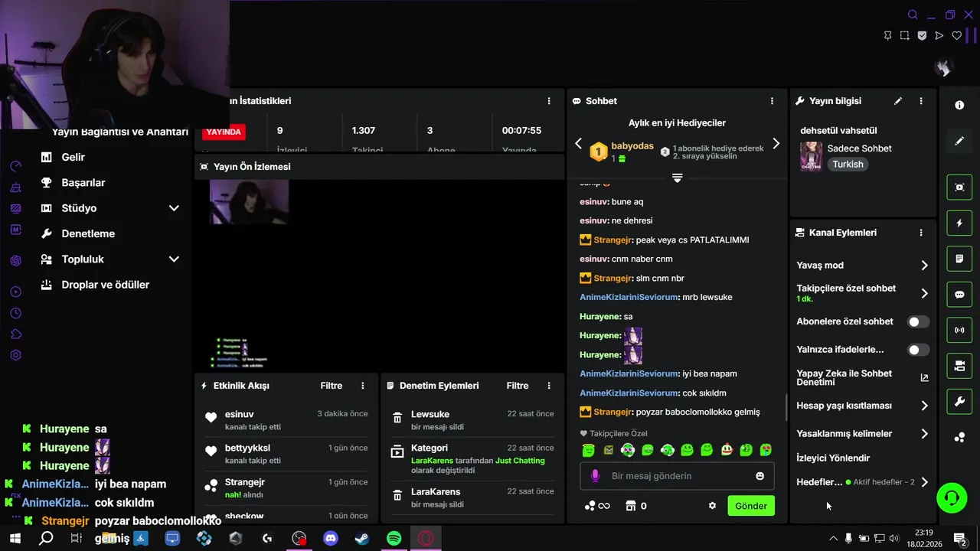
Task: Open Yavaş mod options
Action: (924, 266)
